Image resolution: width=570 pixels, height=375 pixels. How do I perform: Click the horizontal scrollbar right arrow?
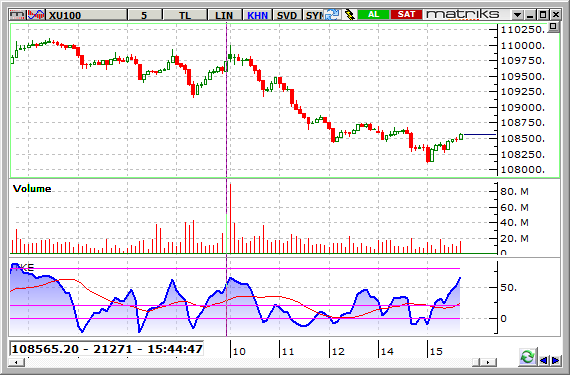click(x=488, y=362)
